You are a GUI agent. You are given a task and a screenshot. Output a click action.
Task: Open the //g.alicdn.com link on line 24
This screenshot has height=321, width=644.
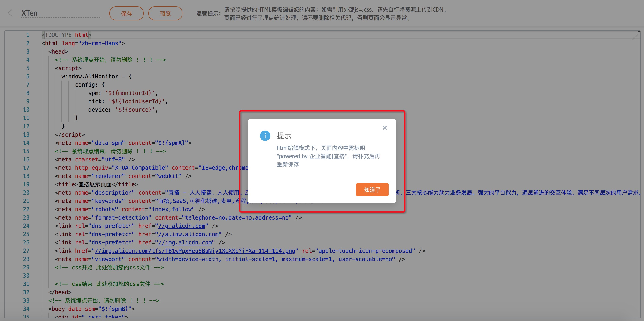coord(182,226)
